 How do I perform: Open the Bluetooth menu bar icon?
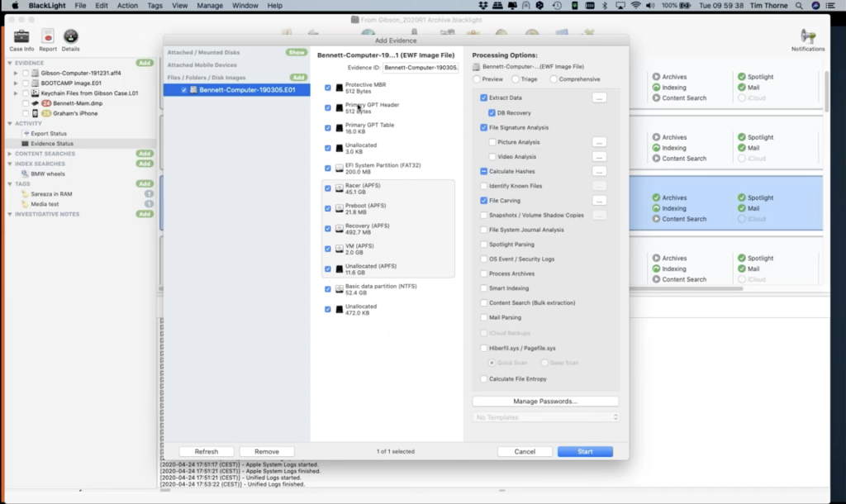tap(605, 6)
